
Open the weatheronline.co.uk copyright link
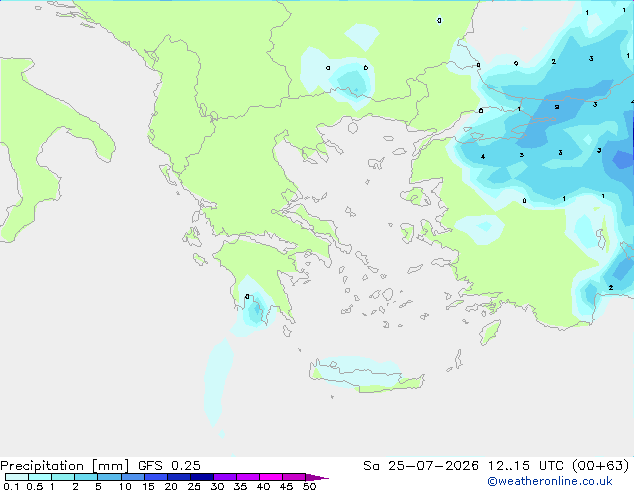click(550, 482)
